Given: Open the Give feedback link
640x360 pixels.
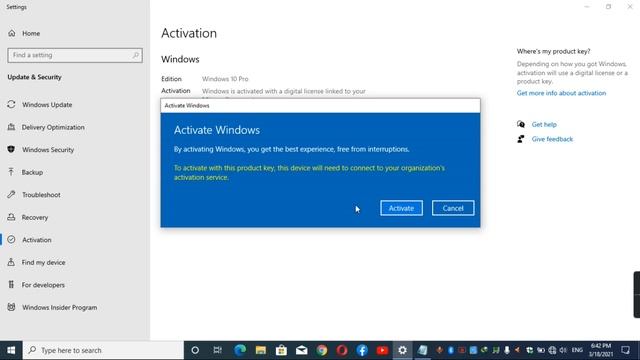Looking at the screenshot, I should [552, 139].
